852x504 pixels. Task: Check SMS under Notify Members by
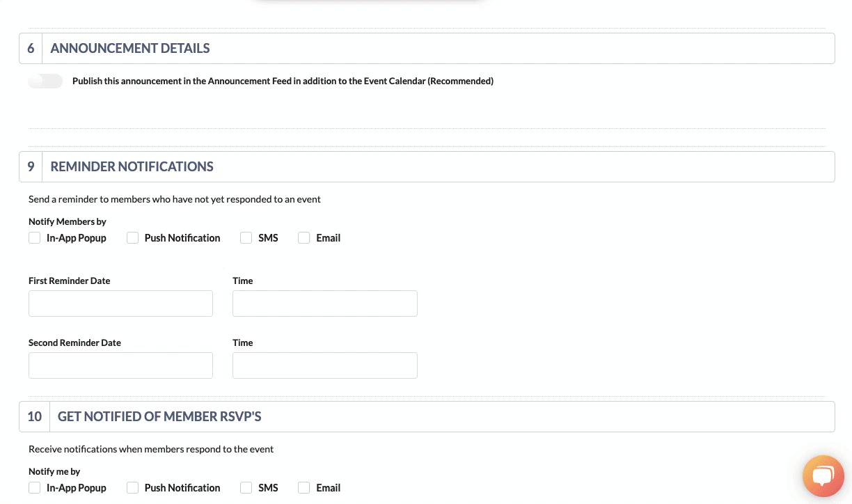pyautogui.click(x=246, y=238)
